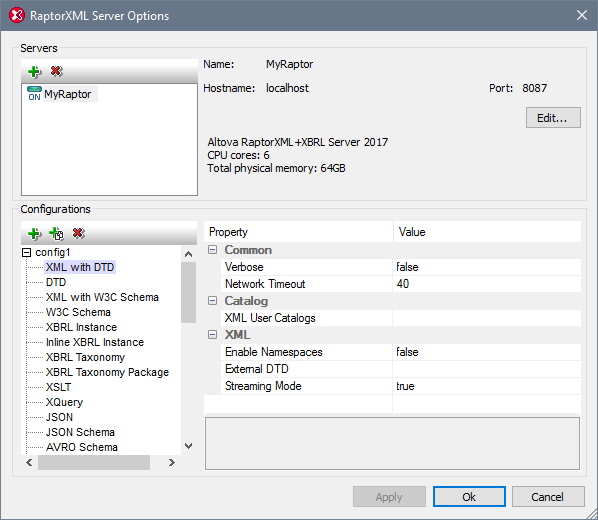Click the green plus add server icon
The height and width of the screenshot is (520, 598).
34,71
